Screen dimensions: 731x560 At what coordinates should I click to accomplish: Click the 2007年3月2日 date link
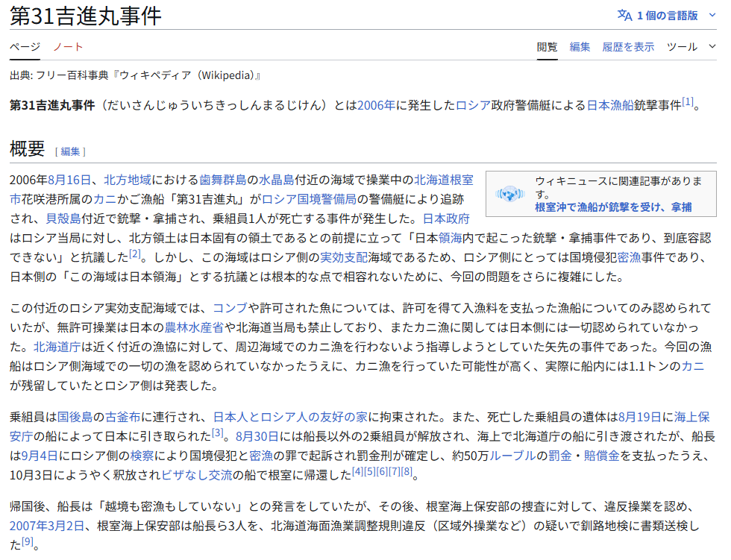(x=46, y=526)
